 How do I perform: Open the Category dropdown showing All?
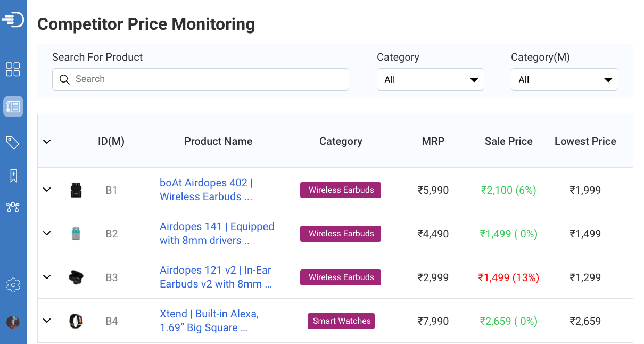click(x=430, y=79)
